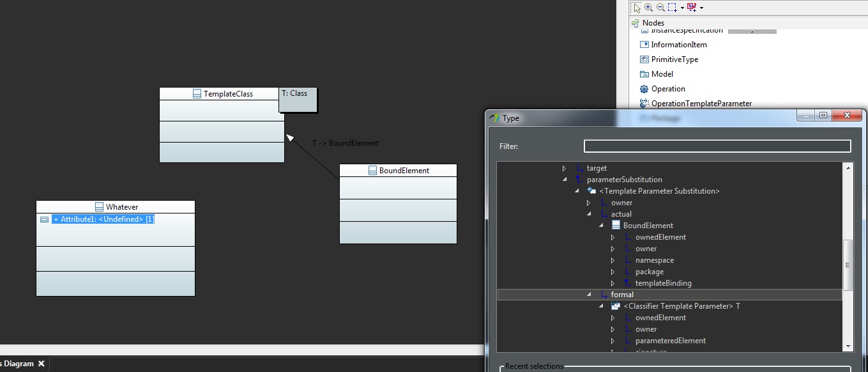Pick the Model node icon

point(644,74)
